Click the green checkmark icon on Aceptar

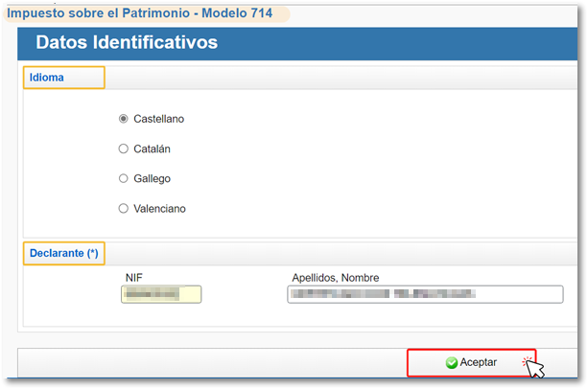451,363
